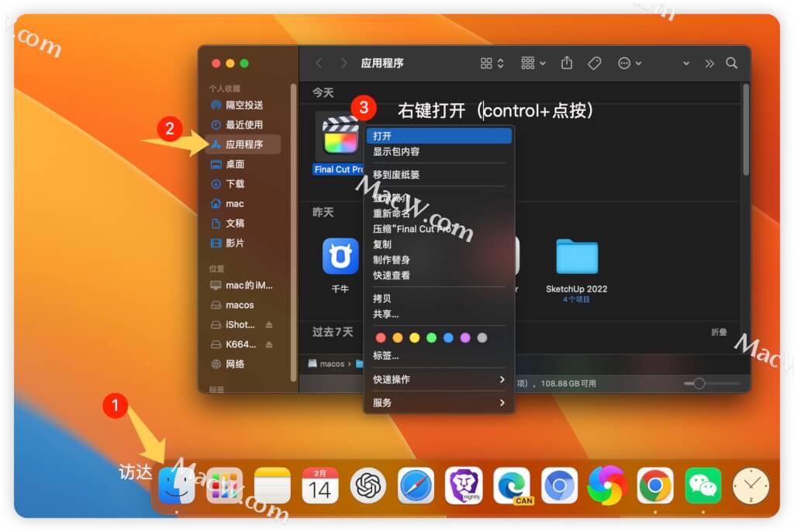794x532 pixels.
Task: Open the more actions ellipsis dropdown
Action: [630, 63]
